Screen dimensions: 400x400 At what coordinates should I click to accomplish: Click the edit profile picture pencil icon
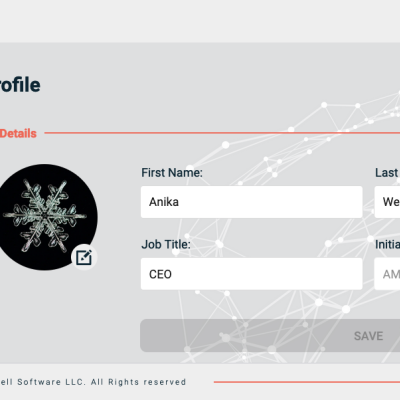coord(84,257)
